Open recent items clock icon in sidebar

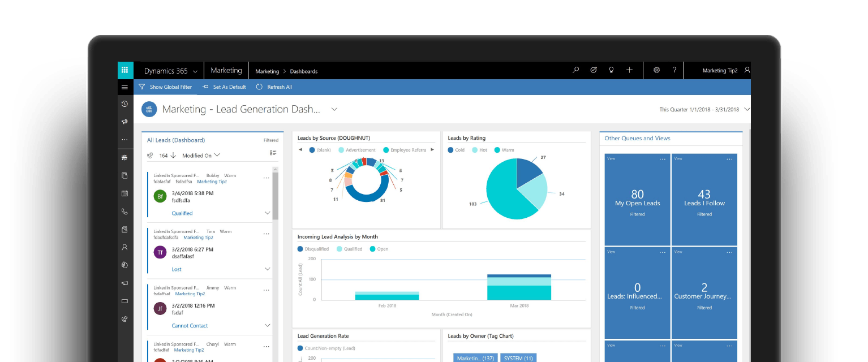tap(124, 104)
